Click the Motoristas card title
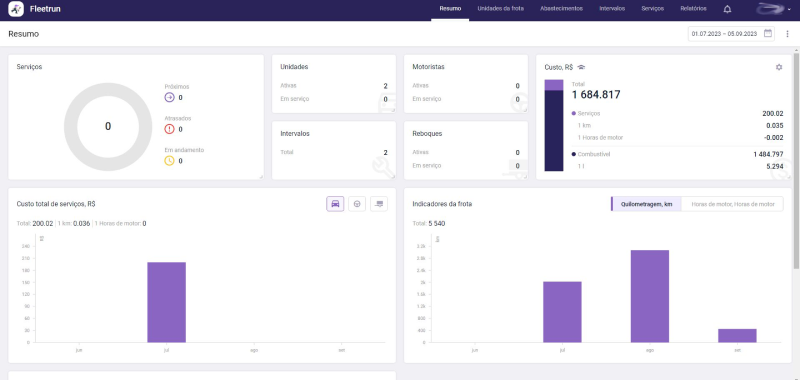This screenshot has height=380, width=800. point(428,67)
